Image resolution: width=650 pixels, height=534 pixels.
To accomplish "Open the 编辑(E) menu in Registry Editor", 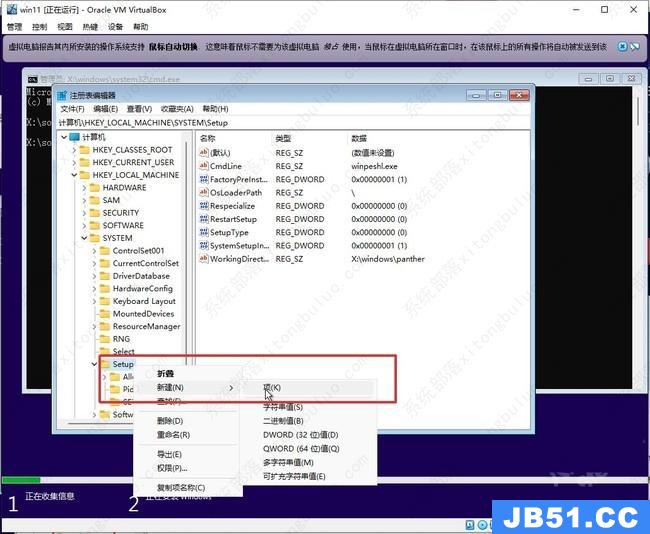I will 105,109.
